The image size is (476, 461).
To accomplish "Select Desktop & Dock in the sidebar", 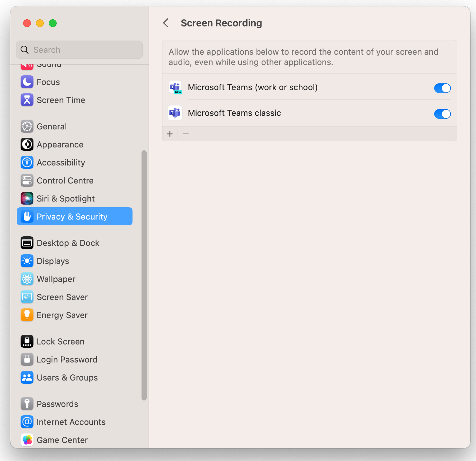I will (x=27, y=243).
